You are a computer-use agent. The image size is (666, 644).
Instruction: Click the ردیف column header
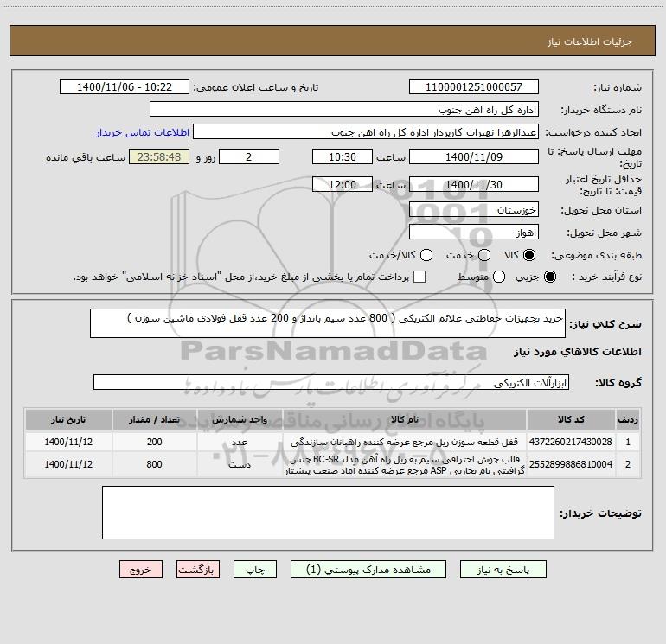[628, 419]
